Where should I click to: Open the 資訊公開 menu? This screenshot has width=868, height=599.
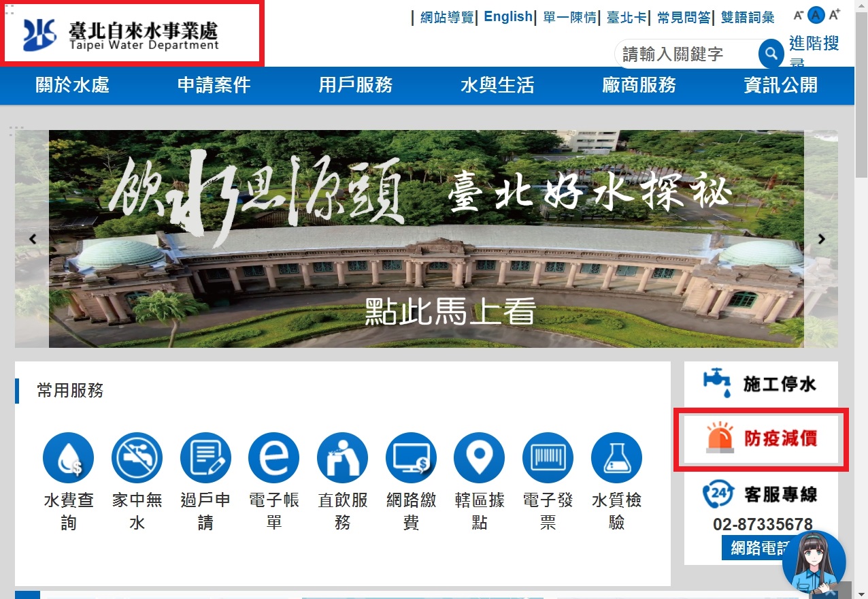point(780,86)
